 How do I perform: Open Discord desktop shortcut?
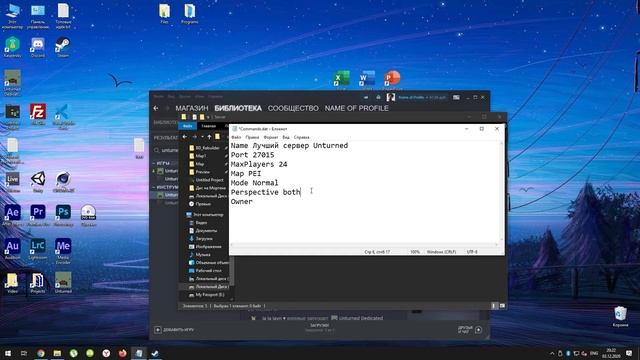coord(38,47)
